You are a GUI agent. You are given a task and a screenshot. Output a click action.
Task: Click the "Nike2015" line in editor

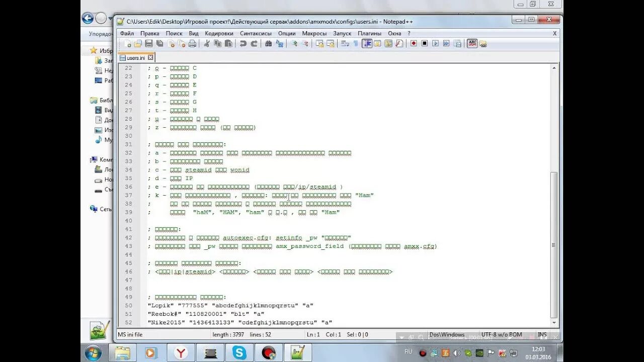tap(240, 322)
